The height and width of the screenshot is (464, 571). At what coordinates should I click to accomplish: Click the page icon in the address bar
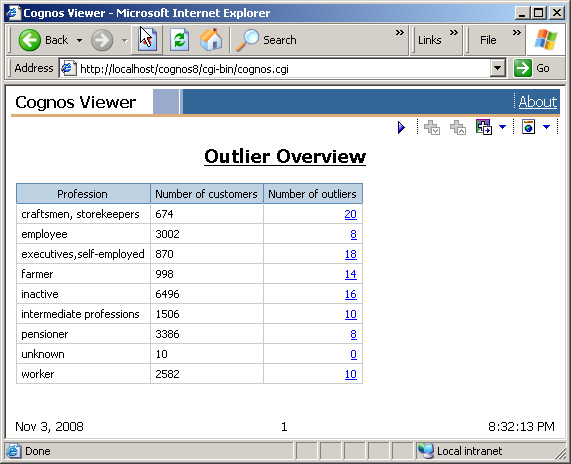68,68
